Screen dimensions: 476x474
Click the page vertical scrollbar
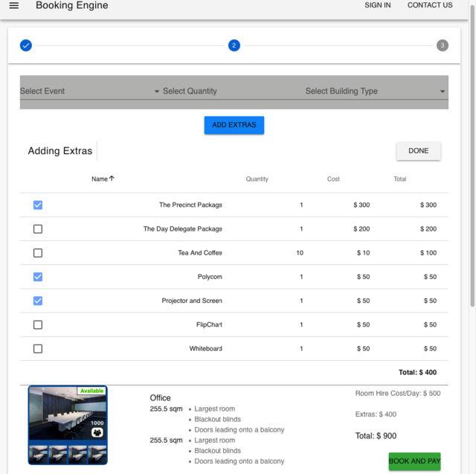tap(472, 186)
